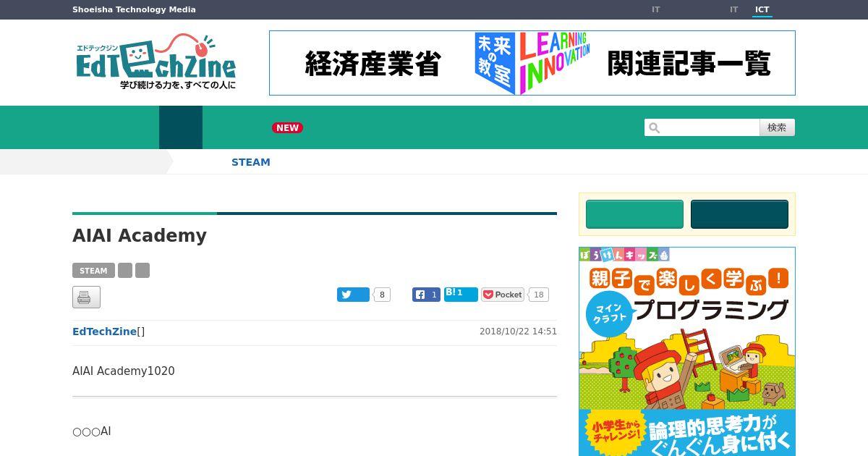Click the light teal sidebar button

(634, 214)
